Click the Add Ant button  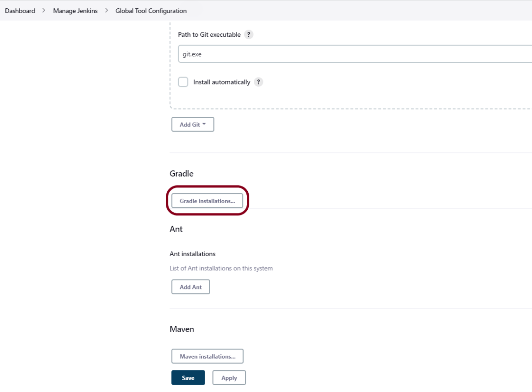click(190, 287)
